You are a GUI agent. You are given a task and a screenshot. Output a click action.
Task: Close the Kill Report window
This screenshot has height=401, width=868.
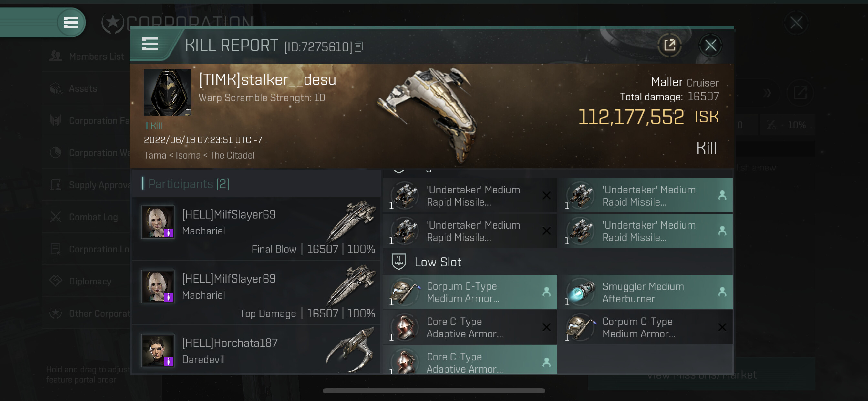coord(710,45)
